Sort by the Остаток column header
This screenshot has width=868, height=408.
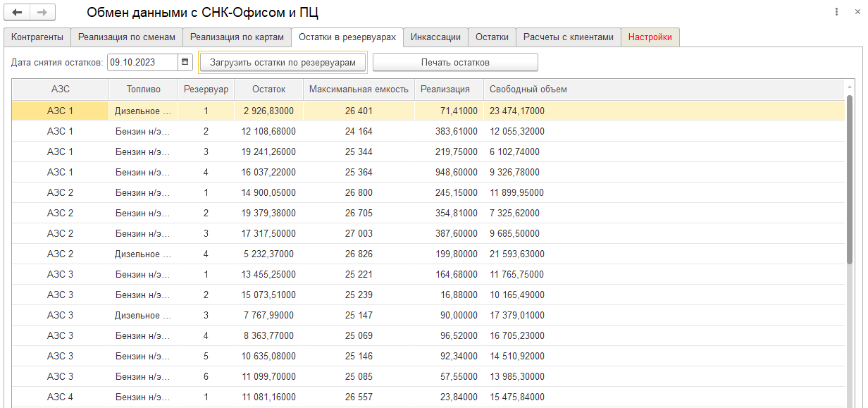point(269,89)
